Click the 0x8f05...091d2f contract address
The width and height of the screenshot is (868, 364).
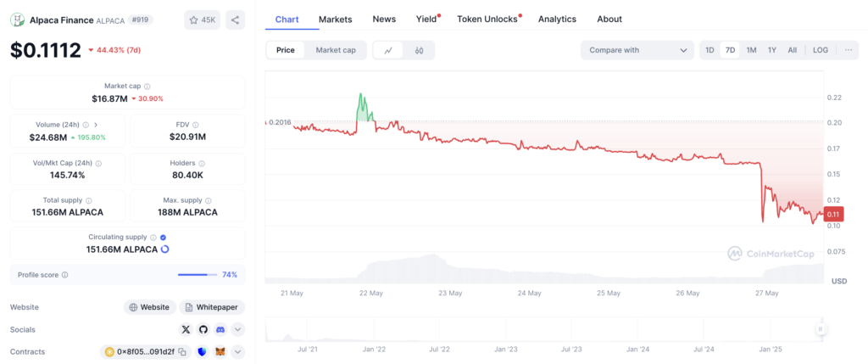[x=146, y=352]
